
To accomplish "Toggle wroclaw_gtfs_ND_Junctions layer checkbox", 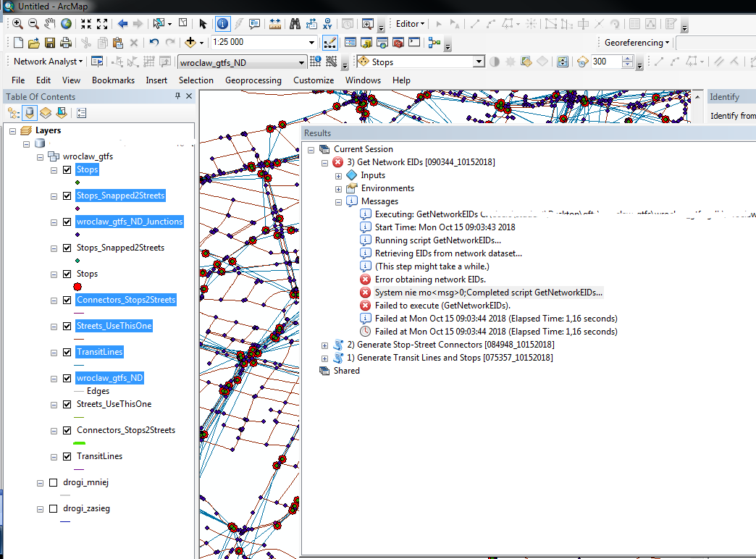I will pyautogui.click(x=67, y=222).
